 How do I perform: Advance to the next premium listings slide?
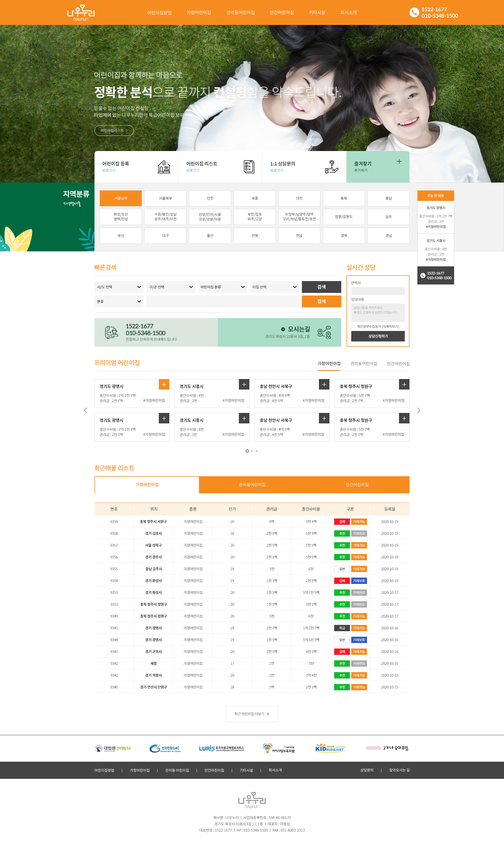click(418, 411)
